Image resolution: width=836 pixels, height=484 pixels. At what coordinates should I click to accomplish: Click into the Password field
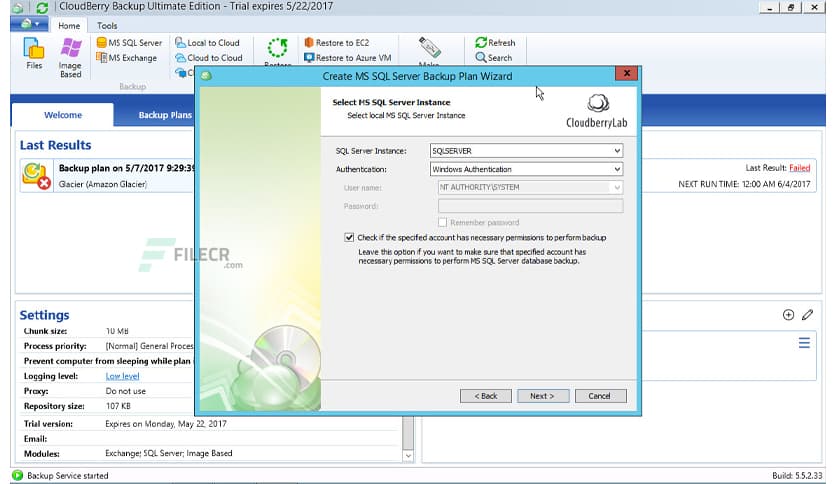[x=530, y=206]
